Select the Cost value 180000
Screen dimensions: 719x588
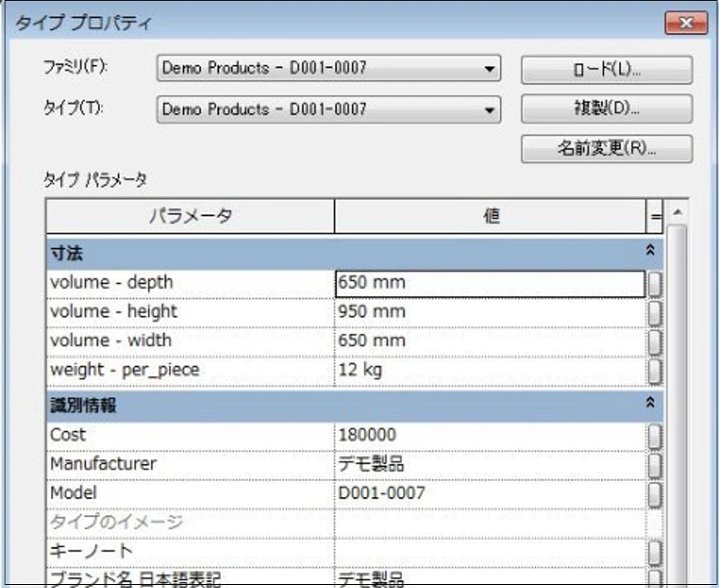(490, 435)
